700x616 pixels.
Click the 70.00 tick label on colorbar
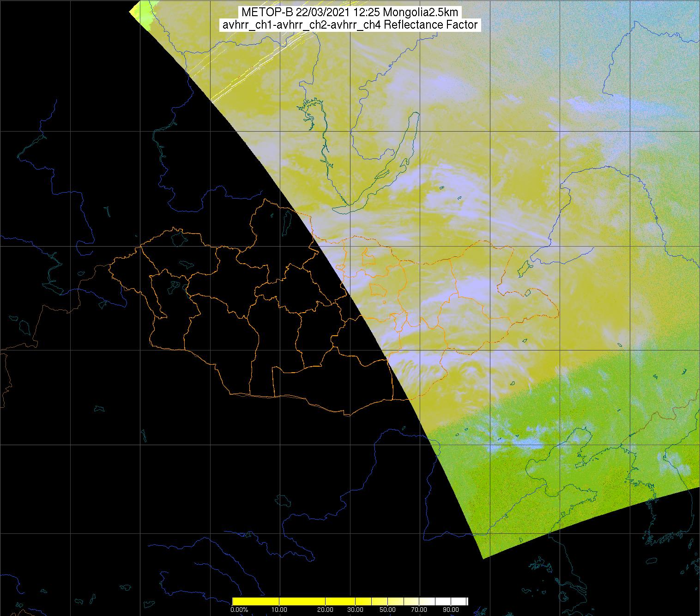point(418,610)
